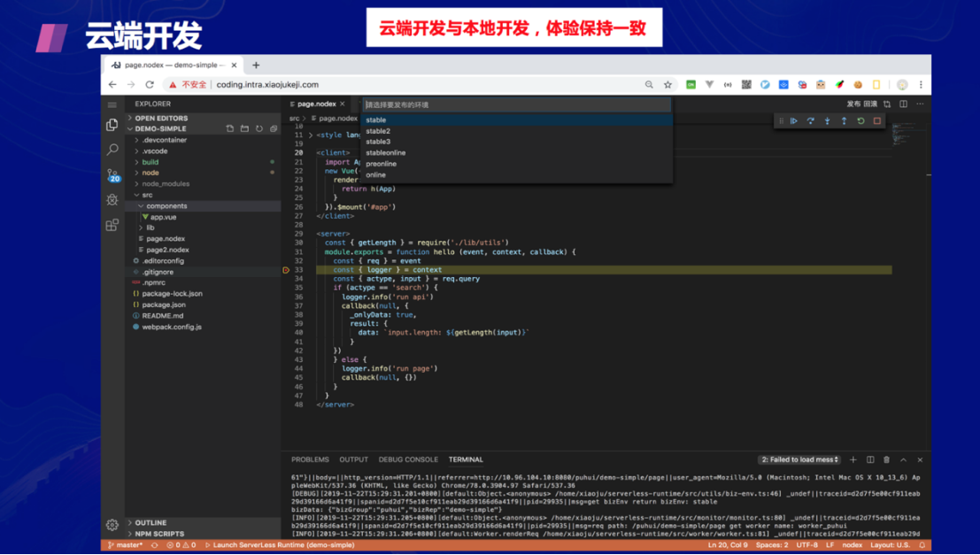Refresh the explorer tree
Screen dimensions: 980x555
pyautogui.click(x=259, y=128)
